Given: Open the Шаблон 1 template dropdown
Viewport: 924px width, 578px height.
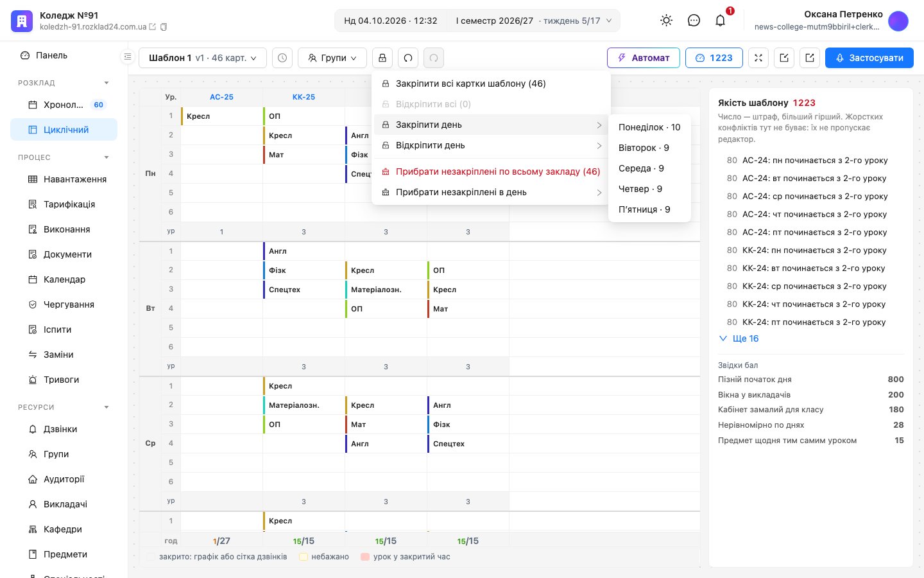Looking at the screenshot, I should [203, 58].
